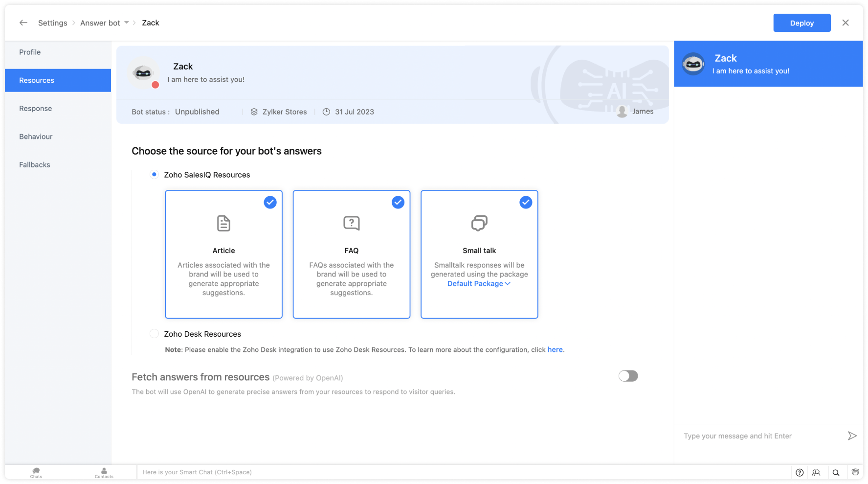
Task: Focus the Smart Chat input bar
Action: (464, 472)
